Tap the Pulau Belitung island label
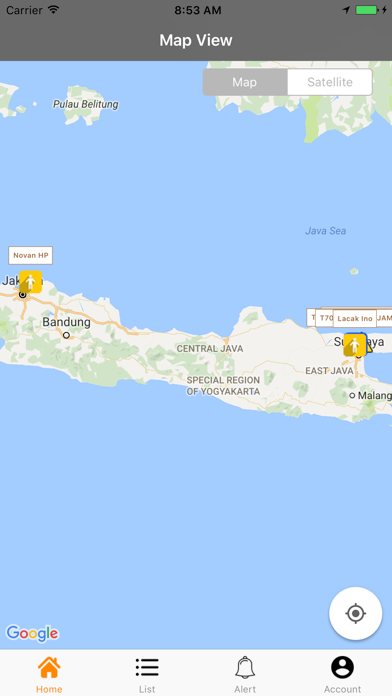This screenshot has height=696, width=392. tap(86, 104)
